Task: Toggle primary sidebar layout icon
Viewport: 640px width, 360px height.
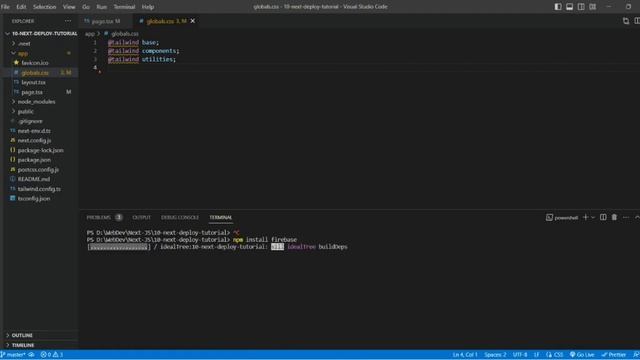Action: [558, 7]
